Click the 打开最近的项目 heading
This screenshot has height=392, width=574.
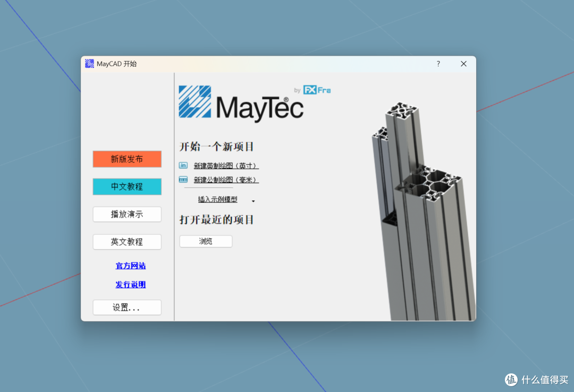click(x=216, y=219)
